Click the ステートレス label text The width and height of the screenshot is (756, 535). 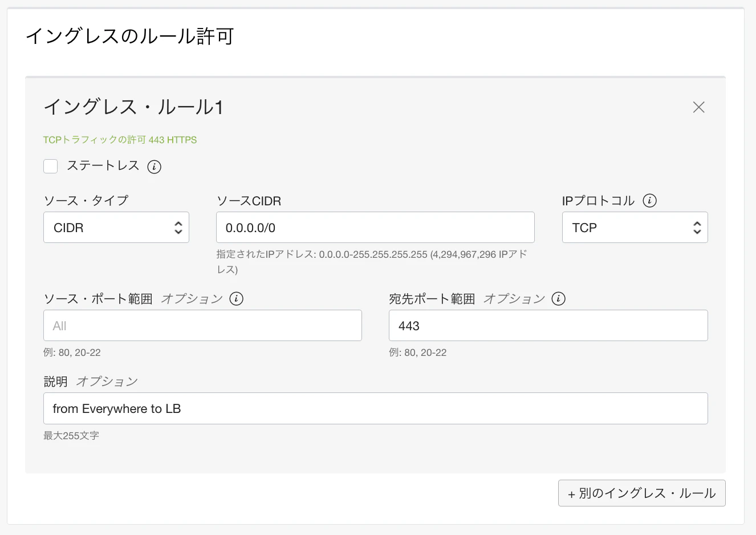click(103, 166)
